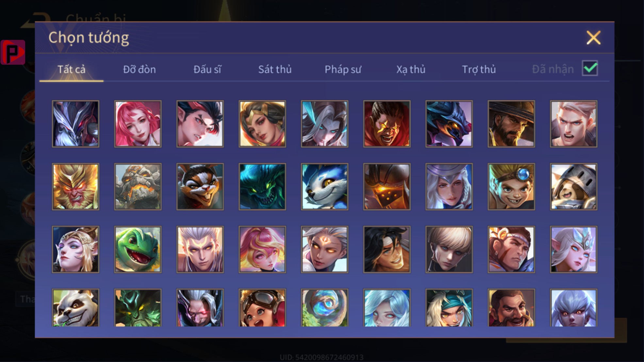Click the red P recorder logo

(x=13, y=52)
